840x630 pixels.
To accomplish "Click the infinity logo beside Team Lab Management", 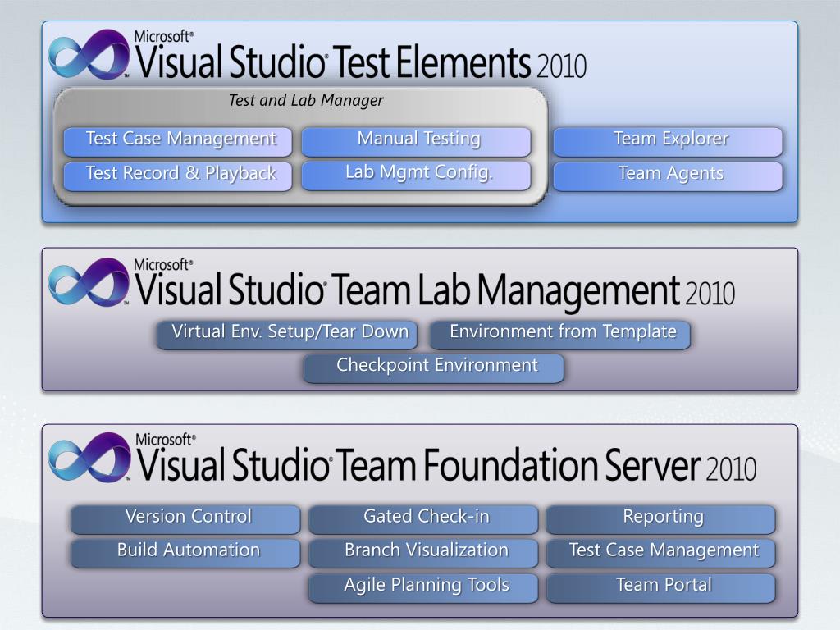I will (89, 282).
